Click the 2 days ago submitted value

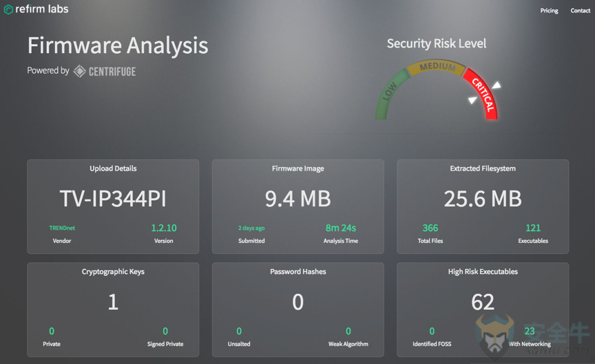[251, 228]
